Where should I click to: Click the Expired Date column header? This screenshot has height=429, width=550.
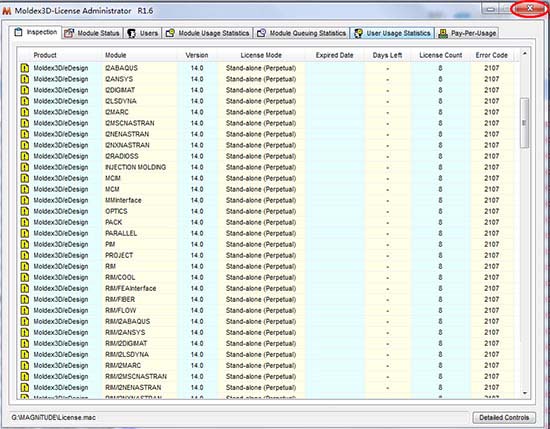tap(334, 55)
